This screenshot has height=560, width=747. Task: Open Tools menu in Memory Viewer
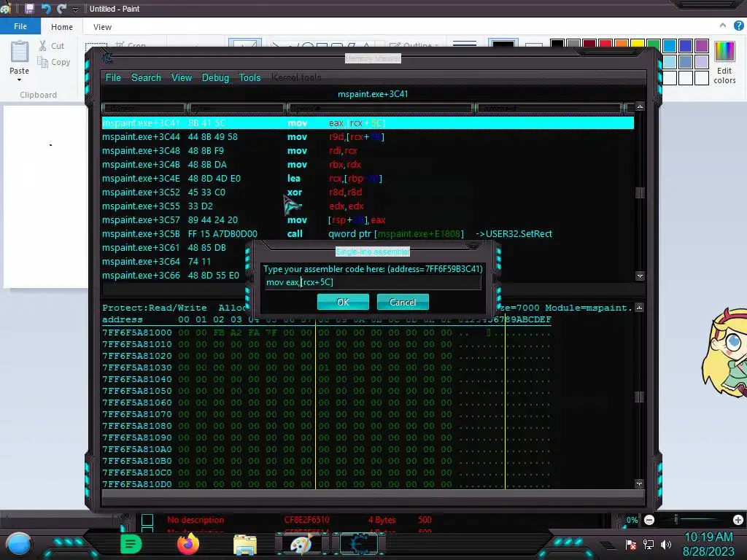[249, 77]
